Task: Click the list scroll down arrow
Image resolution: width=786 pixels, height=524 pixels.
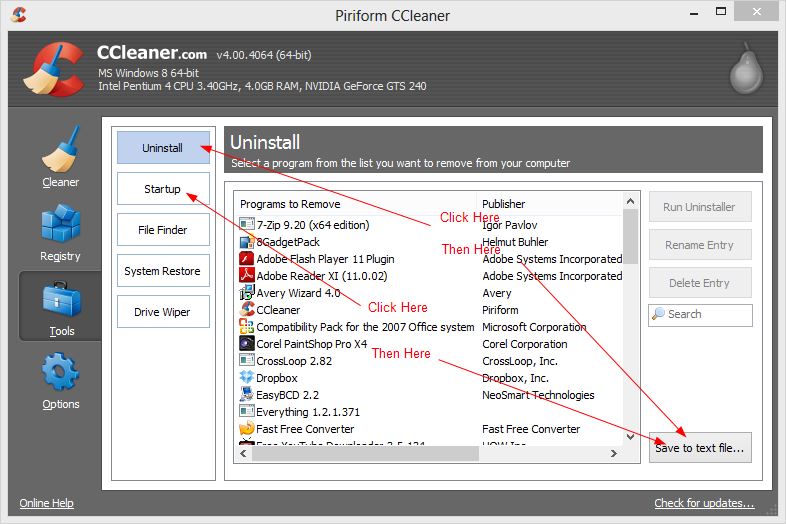Action: (x=631, y=436)
